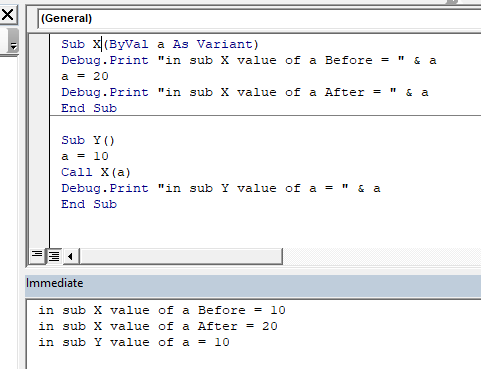Click Debug.Print 'in sub Y' line
This screenshot has width=481, height=369.
221,188
